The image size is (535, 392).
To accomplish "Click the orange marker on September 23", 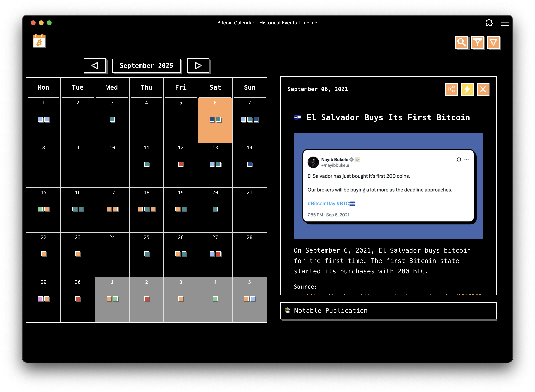I will 78,254.
